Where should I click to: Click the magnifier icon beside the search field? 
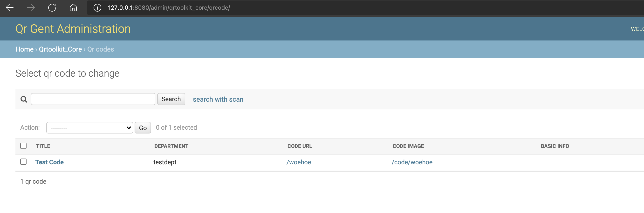pyautogui.click(x=24, y=99)
